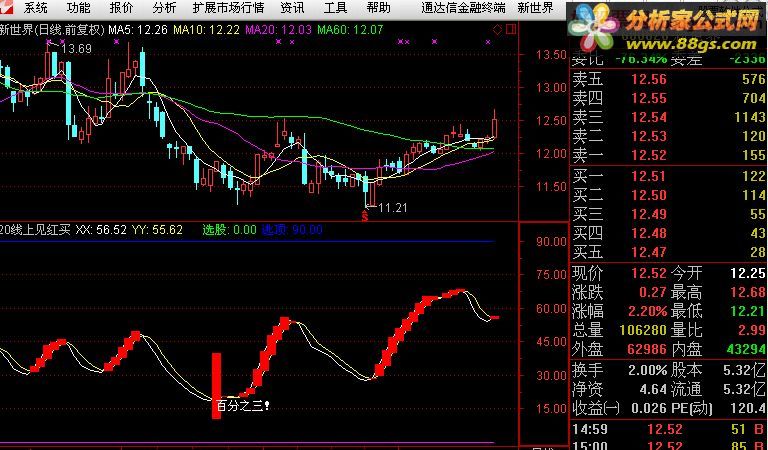Viewport: 768px width, 450px height.
Task: Click the red diamond icon above the chart
Action: [x=497, y=30]
